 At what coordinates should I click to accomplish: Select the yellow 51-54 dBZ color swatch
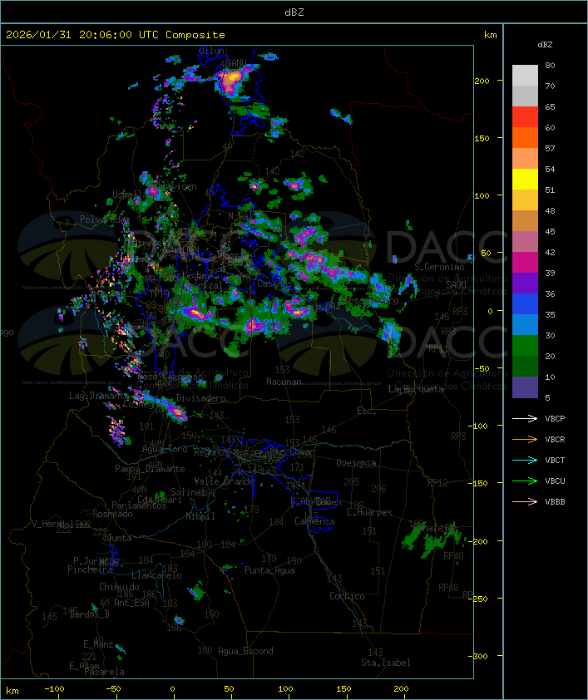pos(525,180)
